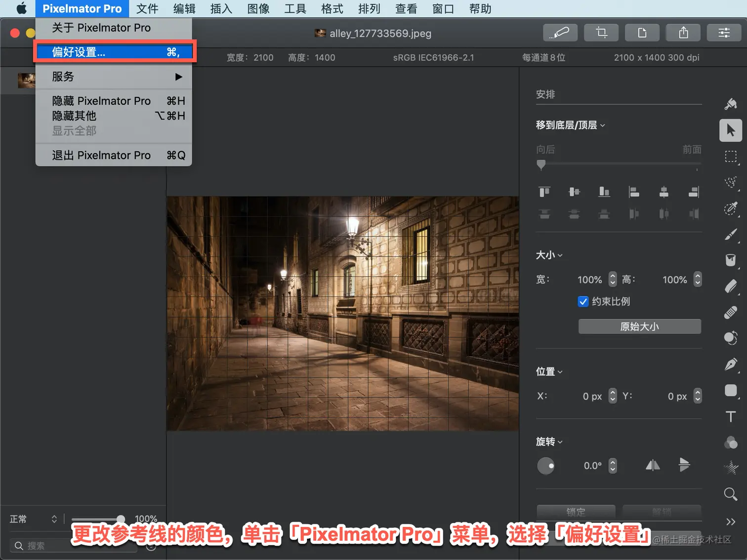Open the 帮助 menu

480,9
